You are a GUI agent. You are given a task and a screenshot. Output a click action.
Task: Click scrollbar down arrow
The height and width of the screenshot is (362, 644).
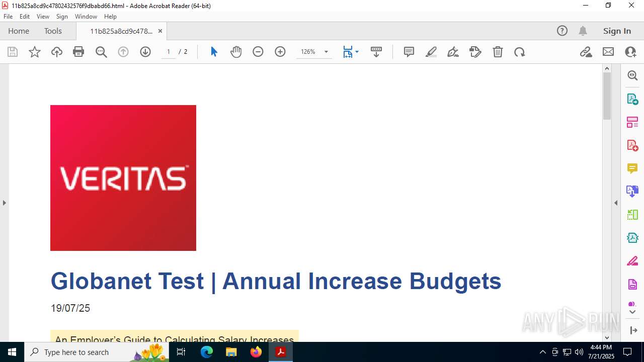607,337
